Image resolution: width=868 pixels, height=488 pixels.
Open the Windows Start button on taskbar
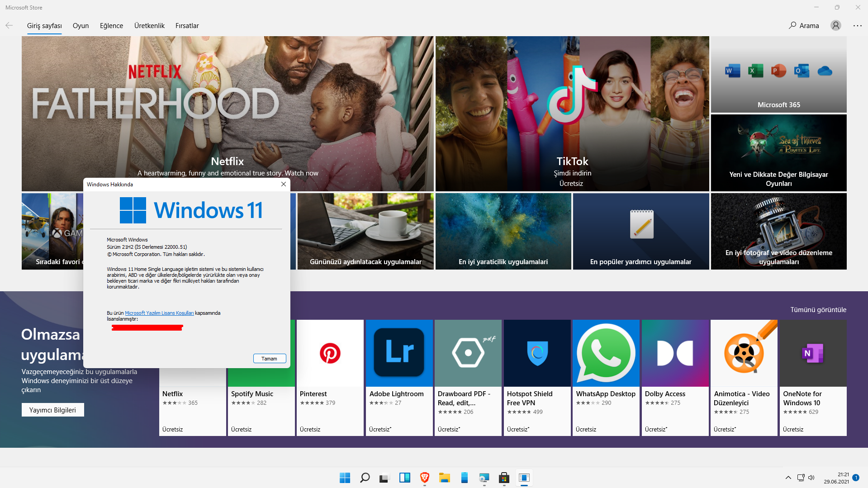[x=345, y=478]
